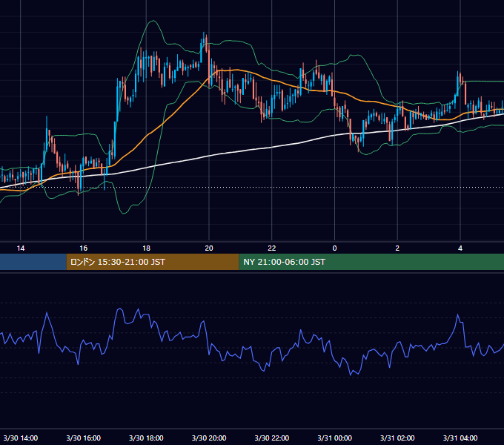
Task: Select the ロンドン 15:30-21:00 JST session bar
Action: (153, 262)
